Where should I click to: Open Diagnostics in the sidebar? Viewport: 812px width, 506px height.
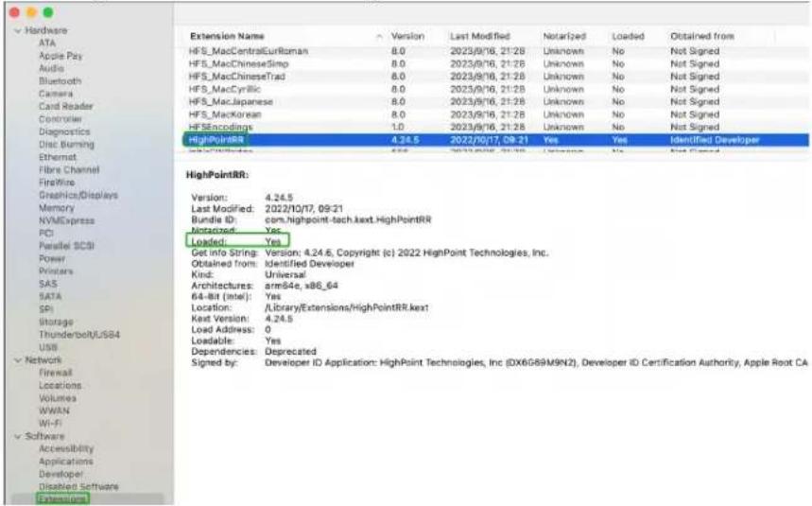(x=64, y=132)
